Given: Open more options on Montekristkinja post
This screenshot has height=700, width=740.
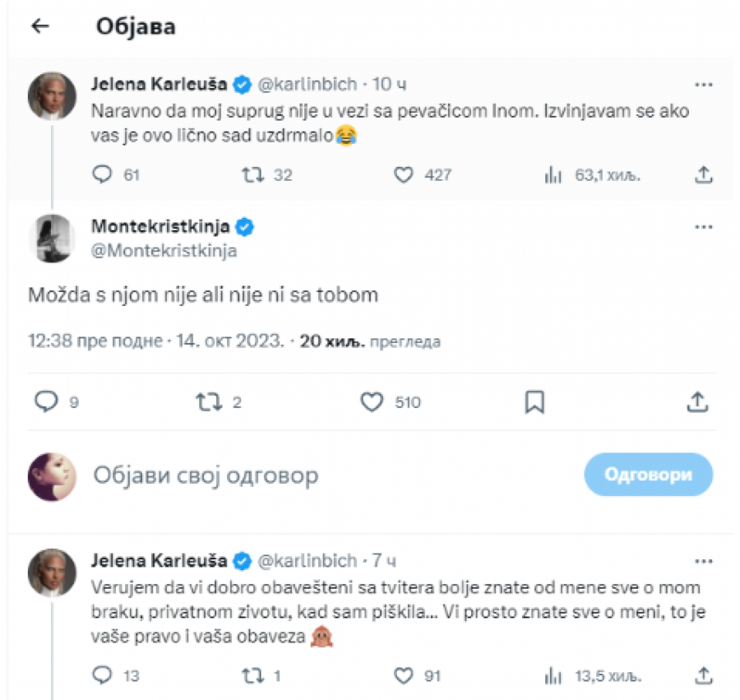Looking at the screenshot, I should click(x=703, y=226).
